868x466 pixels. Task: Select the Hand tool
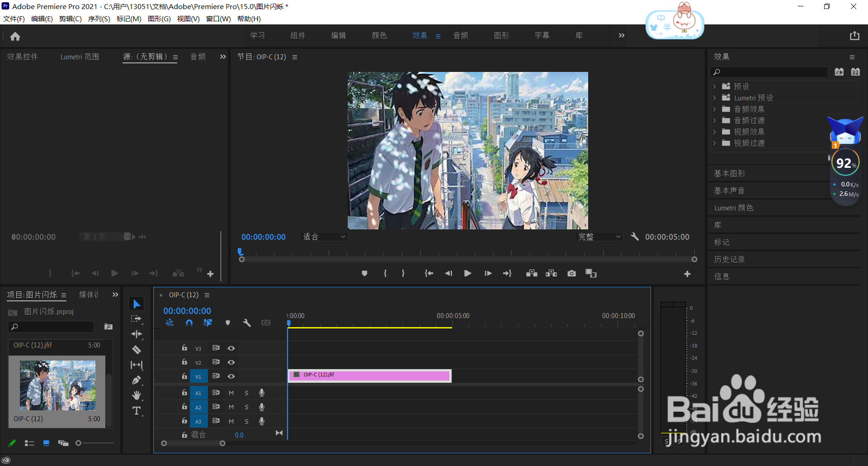click(137, 395)
